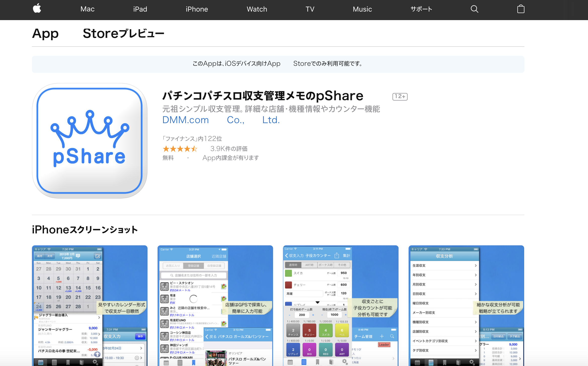This screenshot has height=366, width=588.
Task: Click the ranking text 「ファイナンス」内122位
Action: point(192,139)
